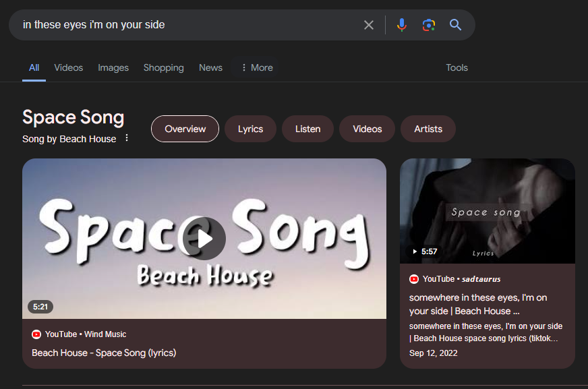Switch to the Shopping search tab
The height and width of the screenshot is (389, 588).
coord(163,68)
